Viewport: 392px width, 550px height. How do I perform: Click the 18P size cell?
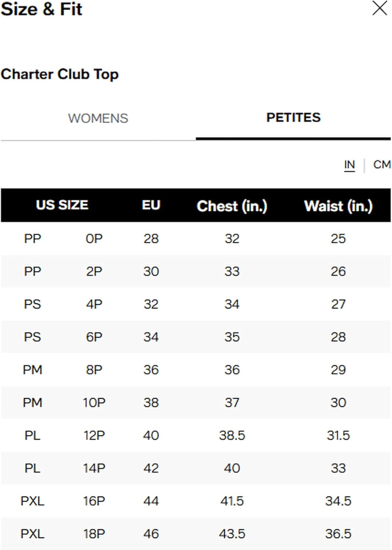[94, 534]
